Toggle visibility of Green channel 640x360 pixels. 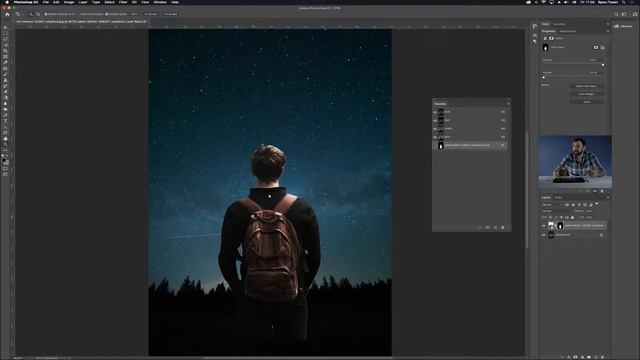tap(435, 129)
